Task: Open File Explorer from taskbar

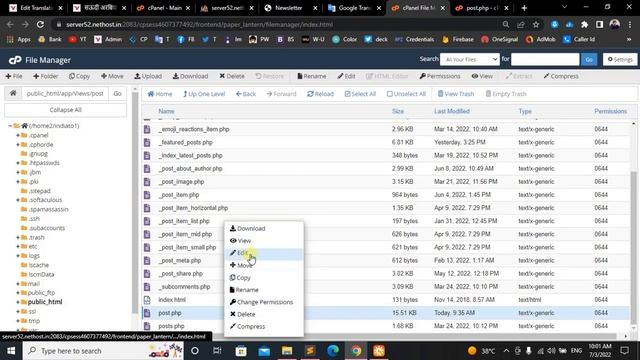Action: point(287,351)
